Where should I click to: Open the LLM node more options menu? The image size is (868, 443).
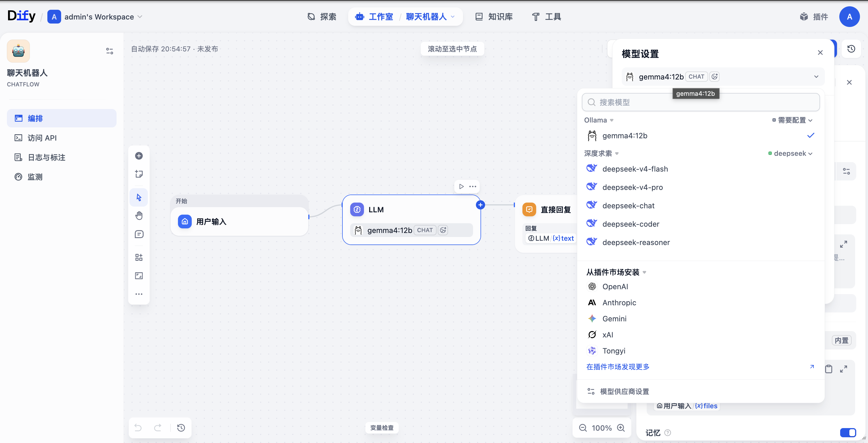[473, 186]
